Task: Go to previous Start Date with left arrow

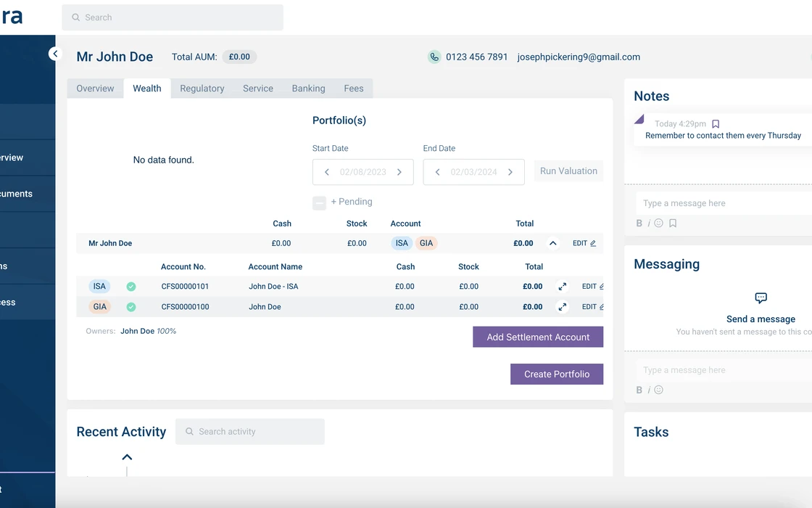Action: pos(327,172)
